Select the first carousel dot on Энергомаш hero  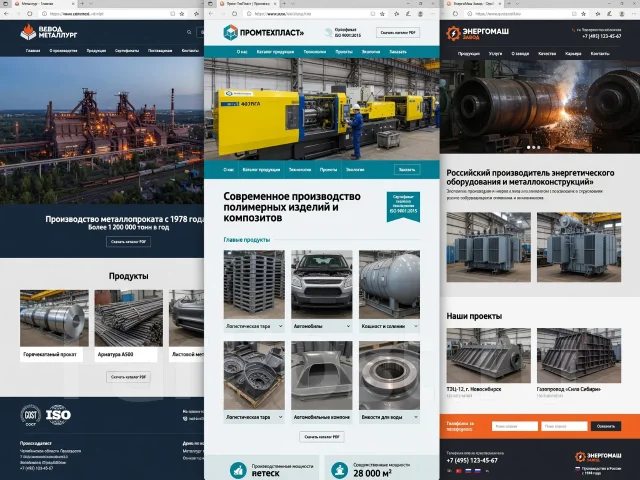pos(529,147)
